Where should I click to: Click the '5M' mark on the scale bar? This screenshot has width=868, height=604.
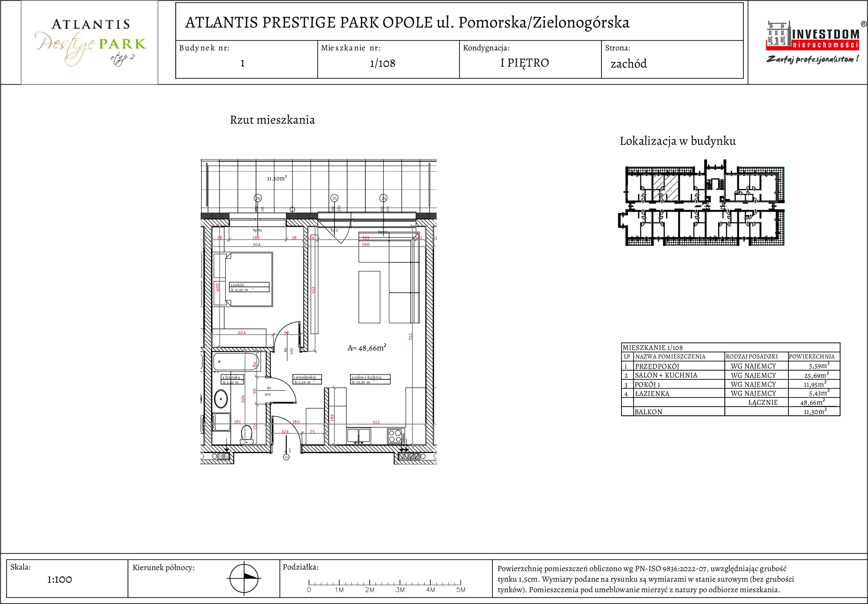point(461,590)
